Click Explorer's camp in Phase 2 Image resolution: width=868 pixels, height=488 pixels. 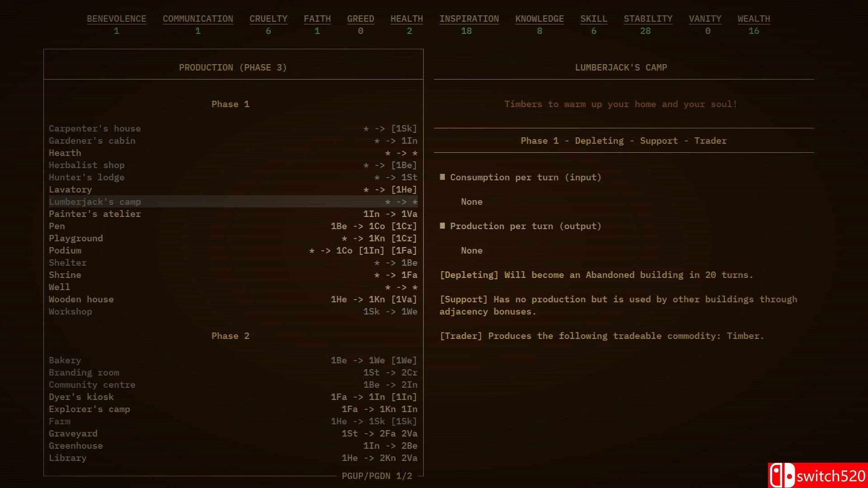click(90, 409)
